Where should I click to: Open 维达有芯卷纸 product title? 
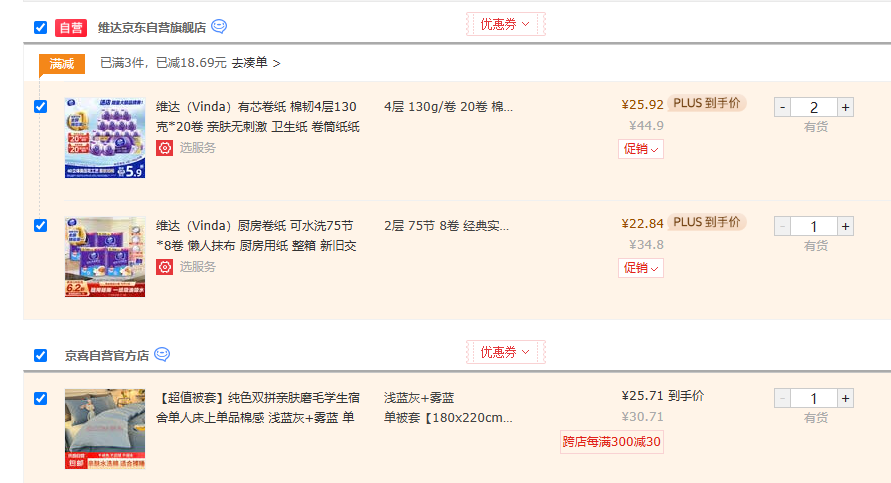(257, 116)
